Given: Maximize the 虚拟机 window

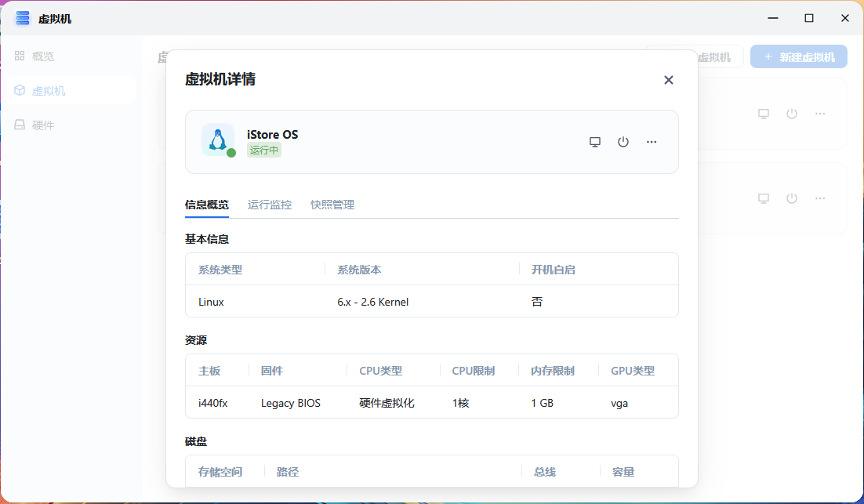Looking at the screenshot, I should [809, 18].
